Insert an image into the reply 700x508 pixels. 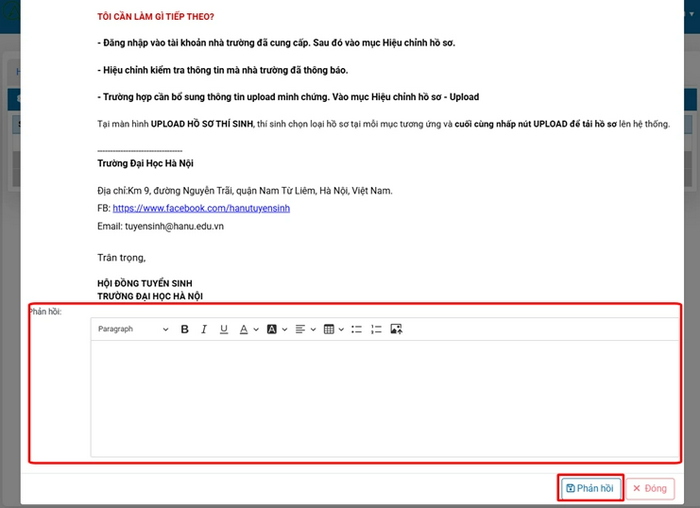click(x=396, y=329)
